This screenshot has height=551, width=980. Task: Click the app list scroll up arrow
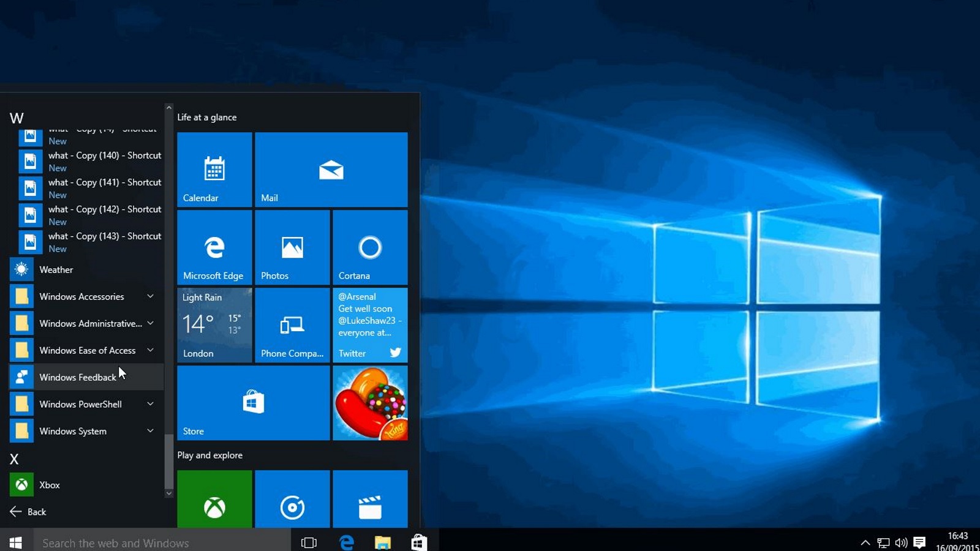[169, 108]
